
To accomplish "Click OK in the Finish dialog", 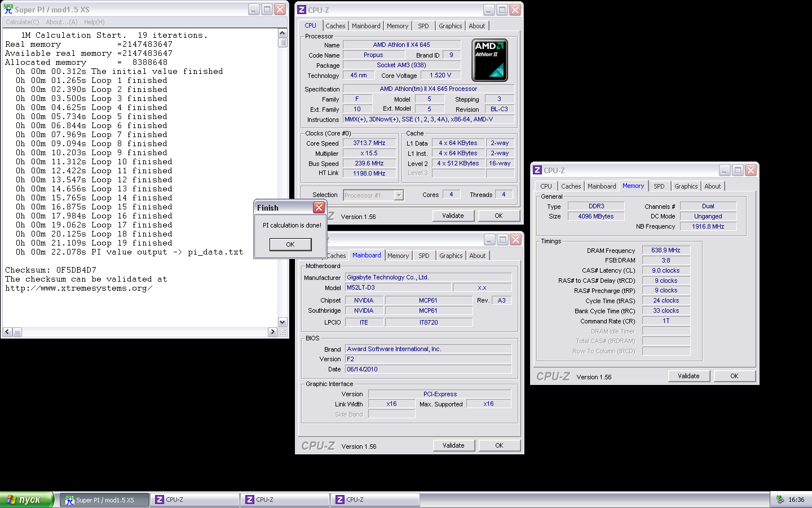I will point(290,244).
